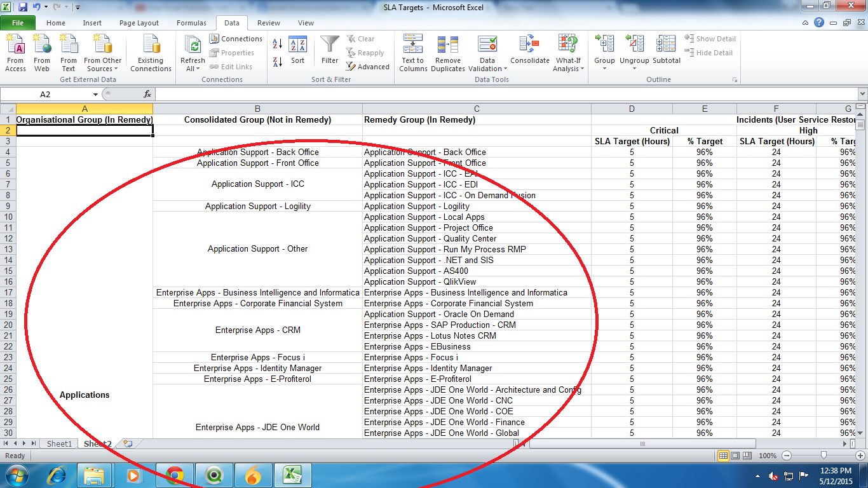
Task: Open workbook Connections list
Action: 236,39
